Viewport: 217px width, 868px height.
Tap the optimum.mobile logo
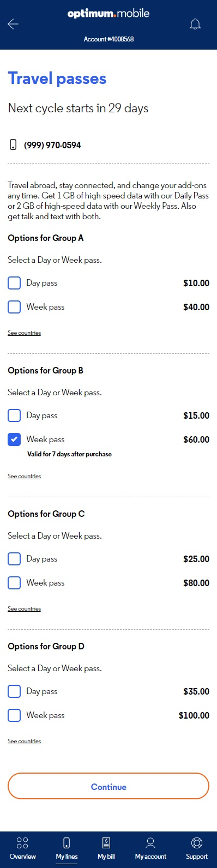click(x=108, y=14)
